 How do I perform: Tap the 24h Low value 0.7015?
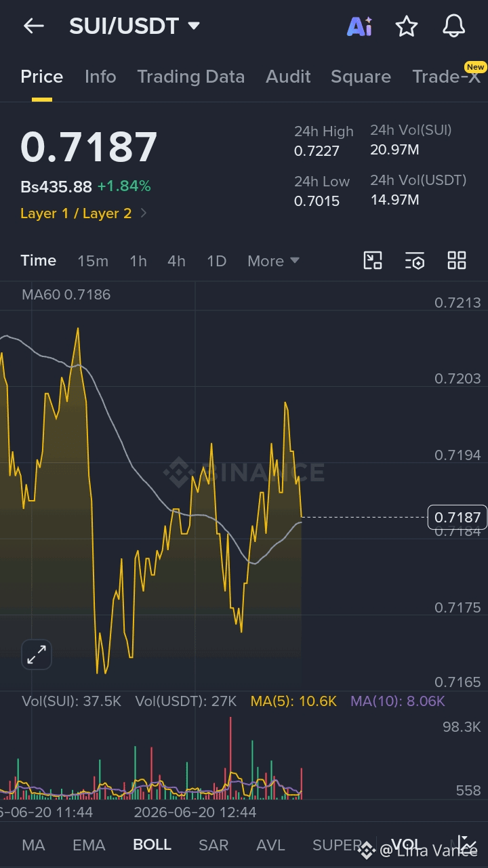317,201
